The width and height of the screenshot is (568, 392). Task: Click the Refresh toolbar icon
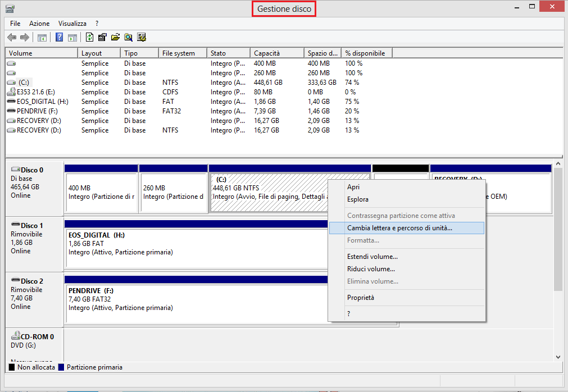pos(89,38)
